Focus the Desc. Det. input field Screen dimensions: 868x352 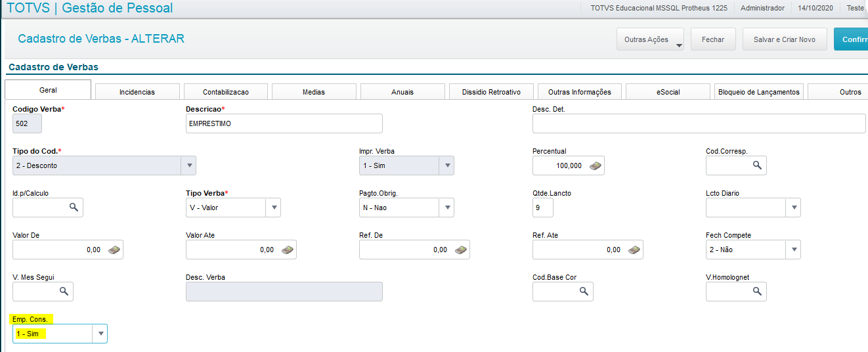(699, 123)
